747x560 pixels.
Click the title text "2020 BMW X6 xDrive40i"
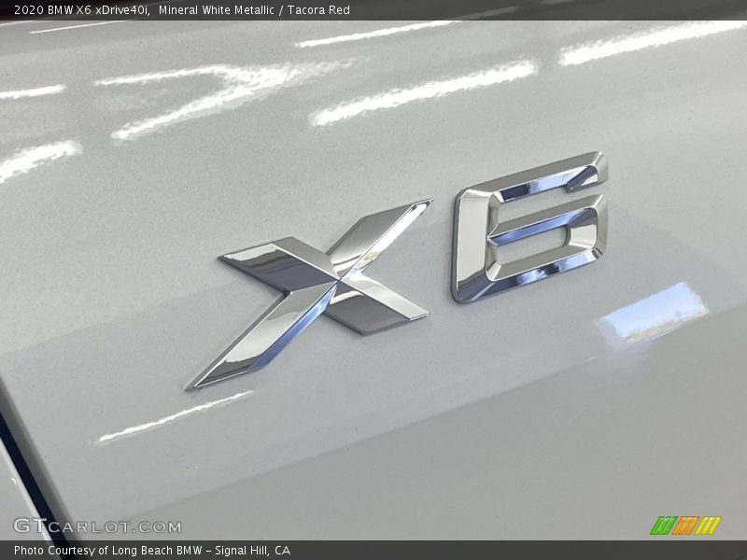[x=81, y=10]
